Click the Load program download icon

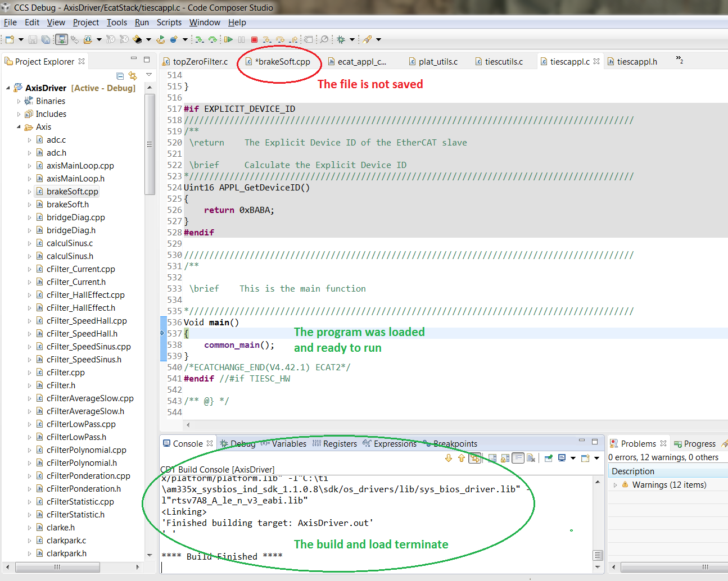tap(88, 39)
